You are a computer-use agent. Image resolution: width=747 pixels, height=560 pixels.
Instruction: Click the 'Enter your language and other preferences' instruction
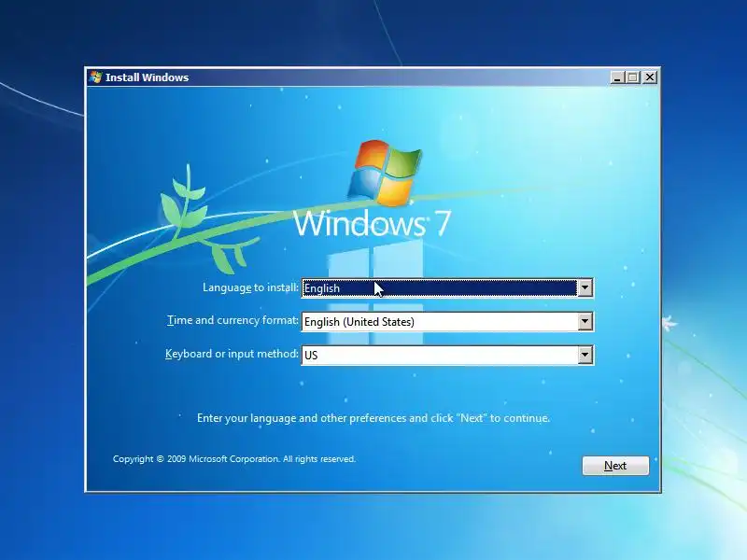point(373,418)
